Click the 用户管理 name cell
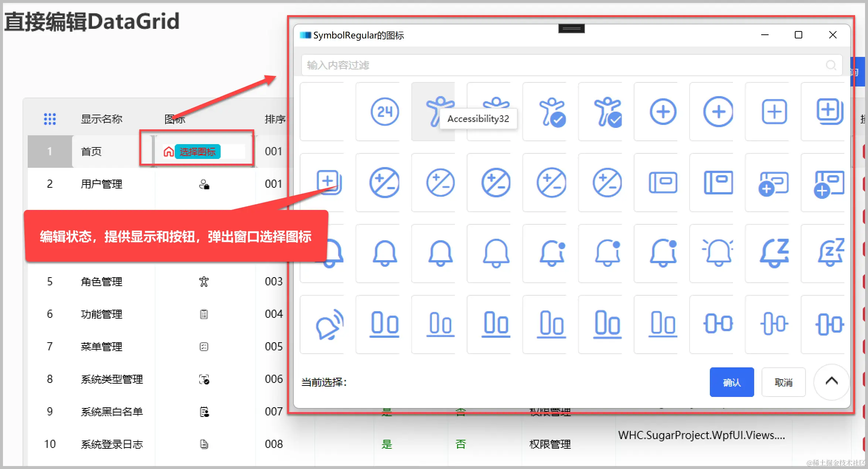This screenshot has width=868, height=469. point(102,184)
